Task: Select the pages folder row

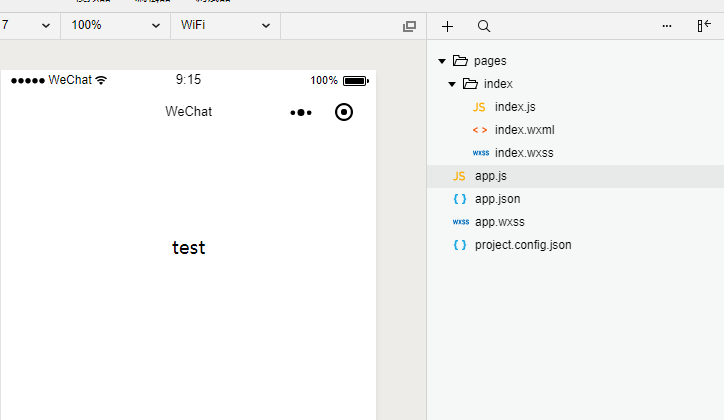Action: point(575,61)
